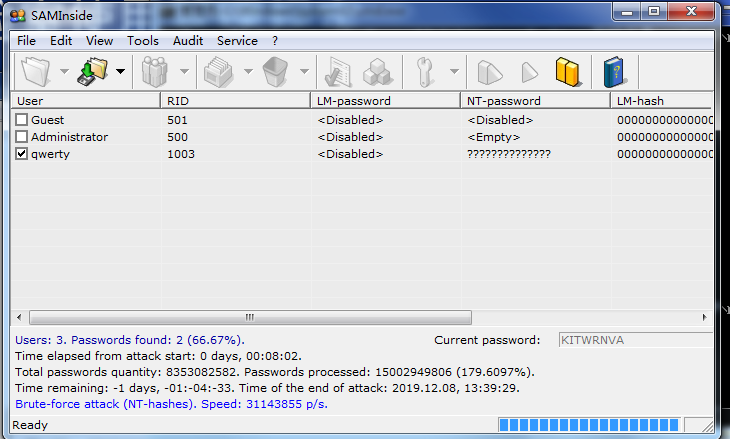Open help via the blue book icon
Image resolution: width=730 pixels, height=439 pixels.
pos(615,72)
